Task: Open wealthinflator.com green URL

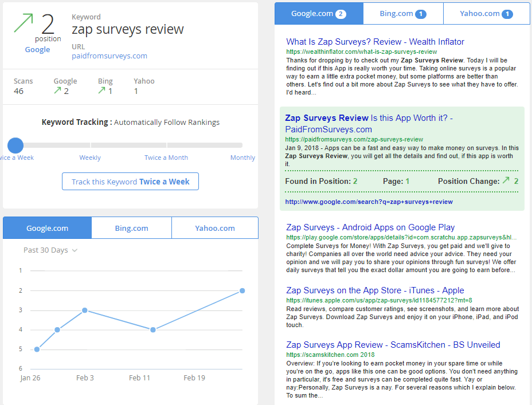Action: tap(361, 52)
